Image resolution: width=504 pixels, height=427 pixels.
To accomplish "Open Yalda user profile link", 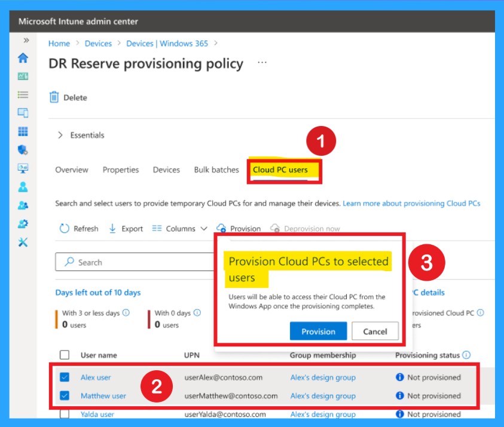I will click(97, 414).
